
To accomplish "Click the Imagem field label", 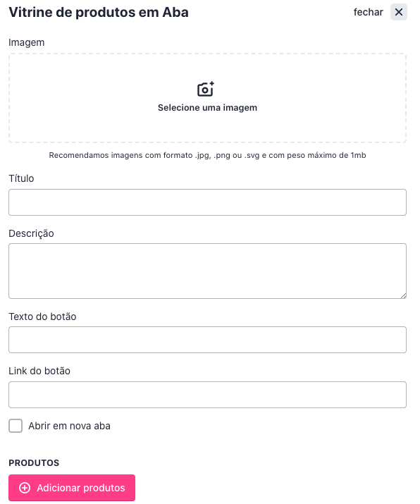I will [26, 42].
